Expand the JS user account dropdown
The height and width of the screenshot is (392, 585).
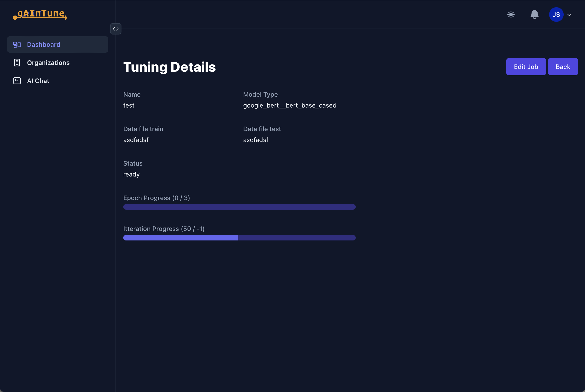tap(569, 15)
